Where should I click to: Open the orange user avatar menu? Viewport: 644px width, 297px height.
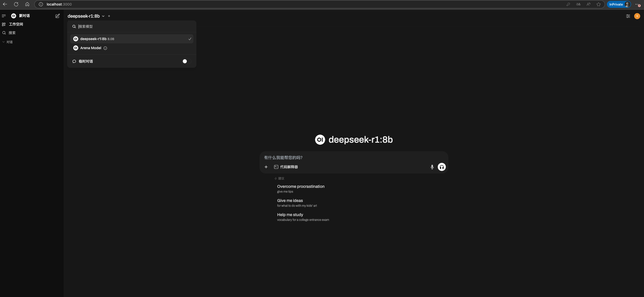pos(637,16)
